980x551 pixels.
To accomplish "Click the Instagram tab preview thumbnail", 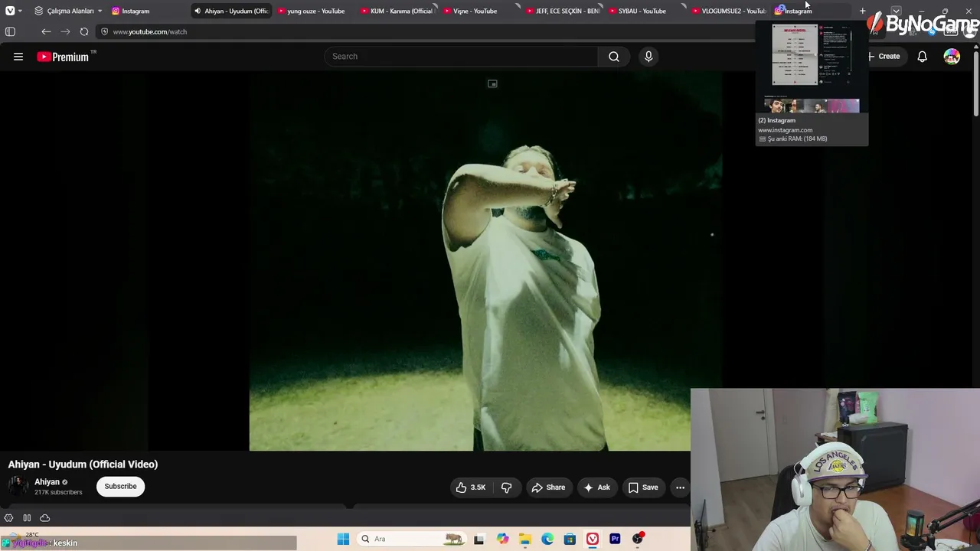I will coord(812,67).
